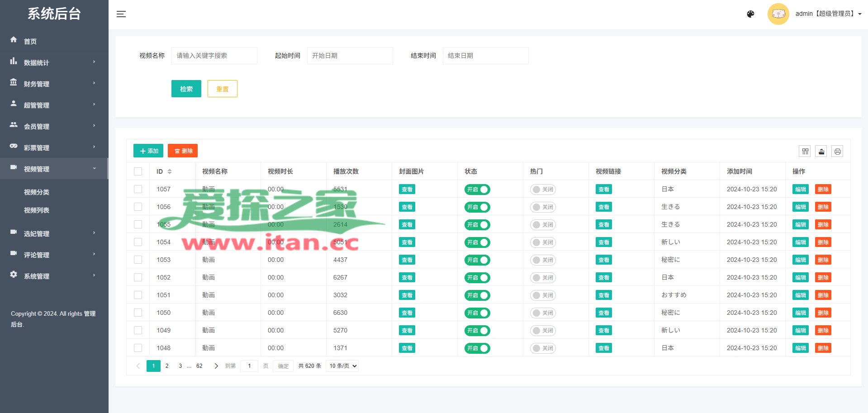868x413 pixels.
Task: Open the 10 条/页 page size dropdown
Action: 342,366
